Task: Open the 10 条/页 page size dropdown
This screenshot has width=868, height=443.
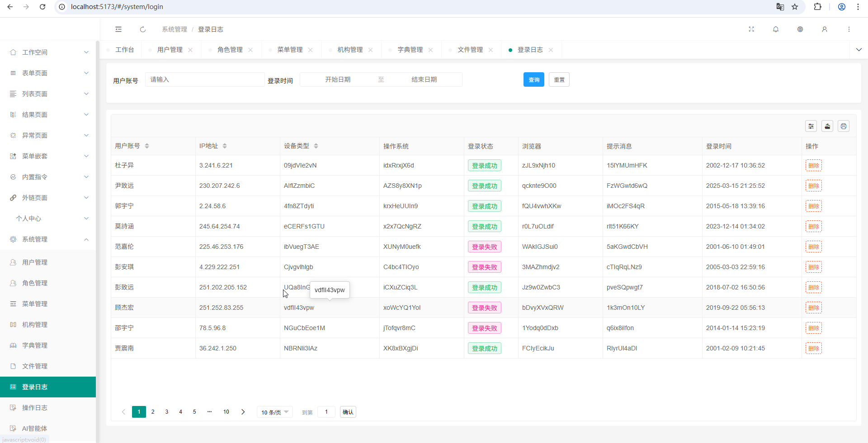Action: (275, 412)
